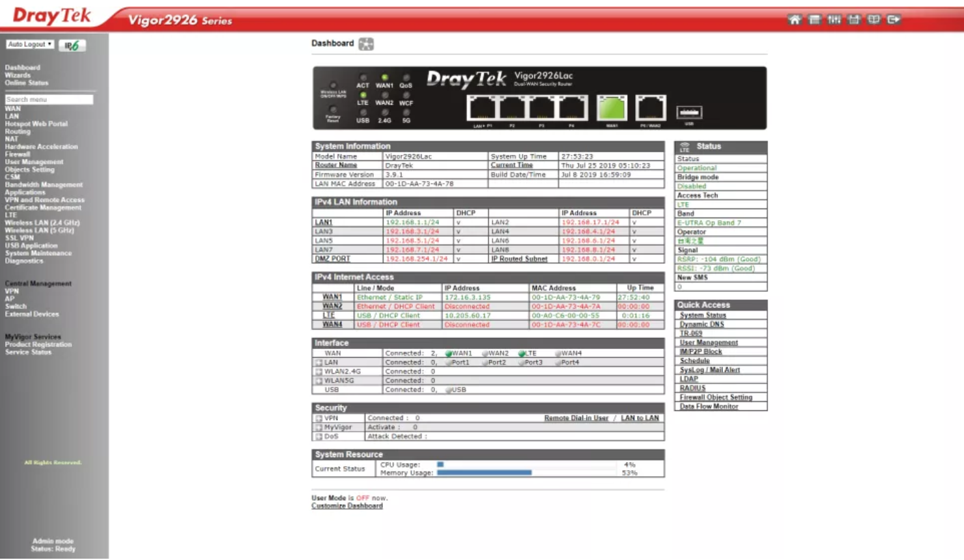Open Online Status in the sidebar
The height and width of the screenshot is (560, 964).
27,83
